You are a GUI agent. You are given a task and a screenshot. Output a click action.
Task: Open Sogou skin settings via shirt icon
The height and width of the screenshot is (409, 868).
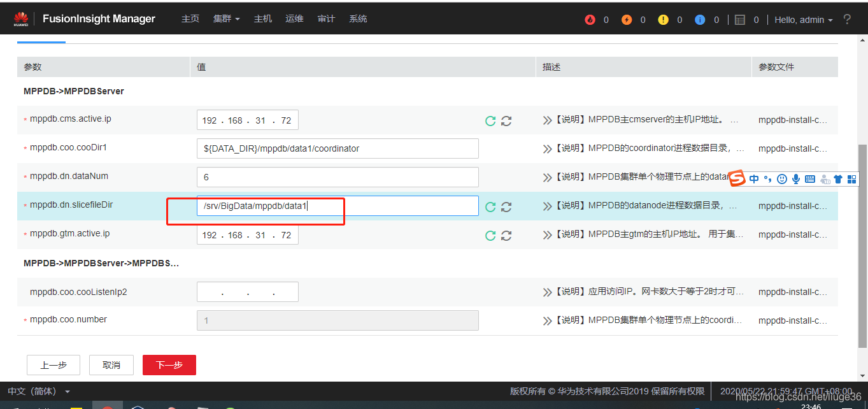pos(839,179)
